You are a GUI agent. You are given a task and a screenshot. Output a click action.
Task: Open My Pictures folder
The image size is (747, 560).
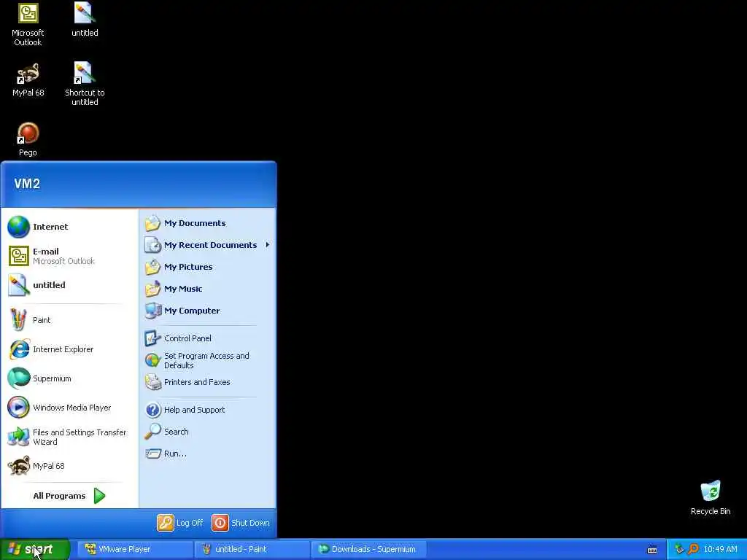tap(207, 267)
